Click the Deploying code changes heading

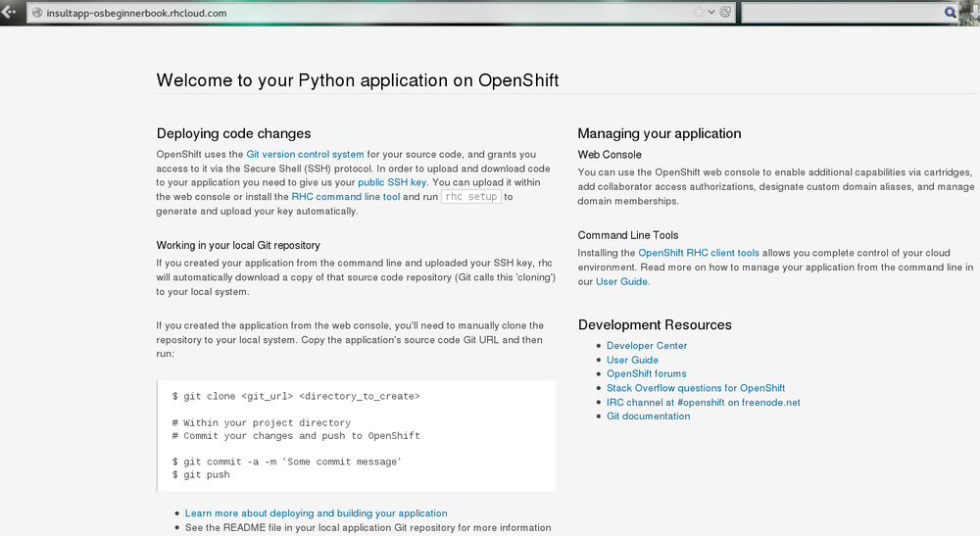click(234, 133)
